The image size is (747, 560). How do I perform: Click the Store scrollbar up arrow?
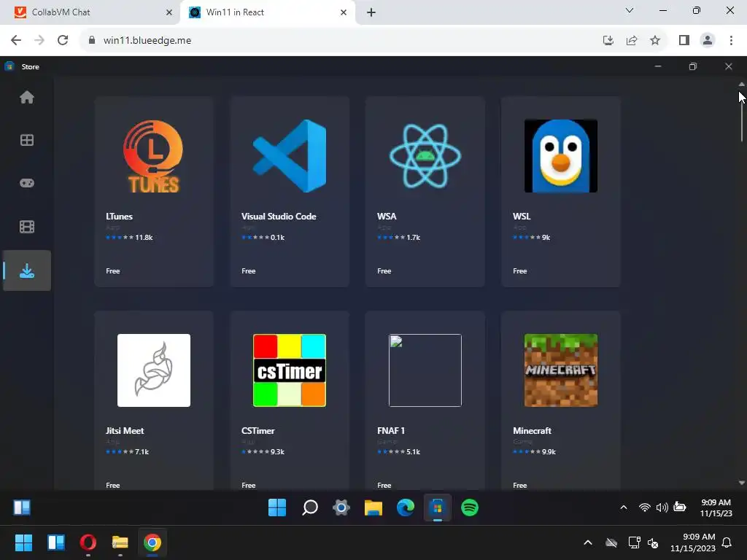(741, 85)
